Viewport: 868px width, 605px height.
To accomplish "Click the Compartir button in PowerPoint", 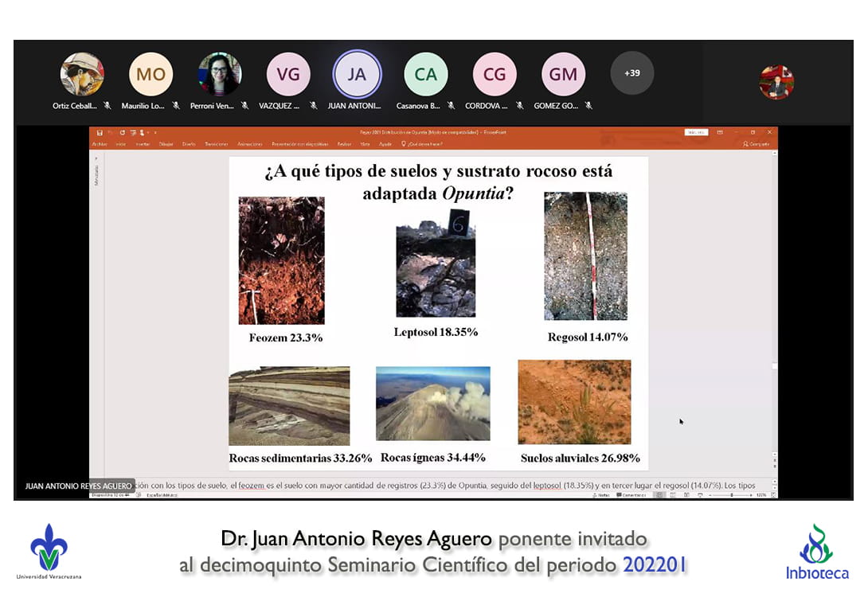I will [757, 144].
